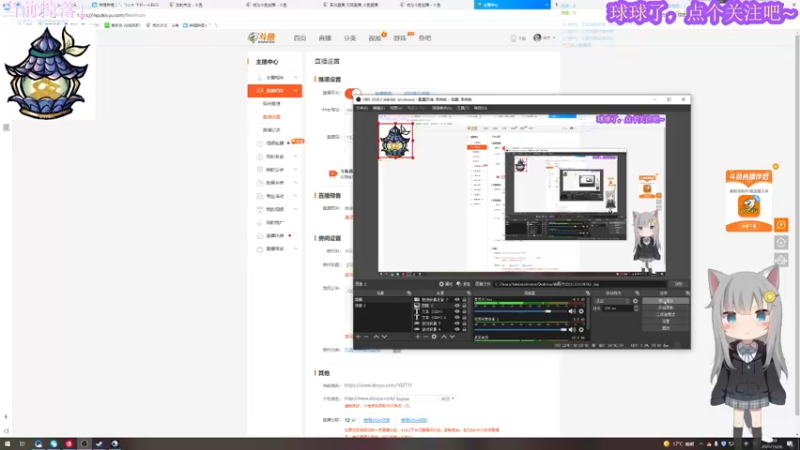
Task: Move the selected source down in OBS
Action: coord(452,337)
